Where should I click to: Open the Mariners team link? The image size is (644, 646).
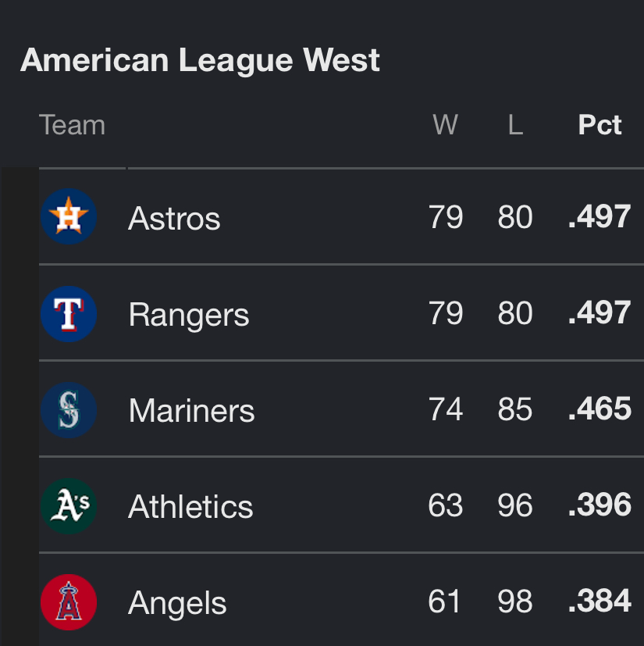(191, 410)
